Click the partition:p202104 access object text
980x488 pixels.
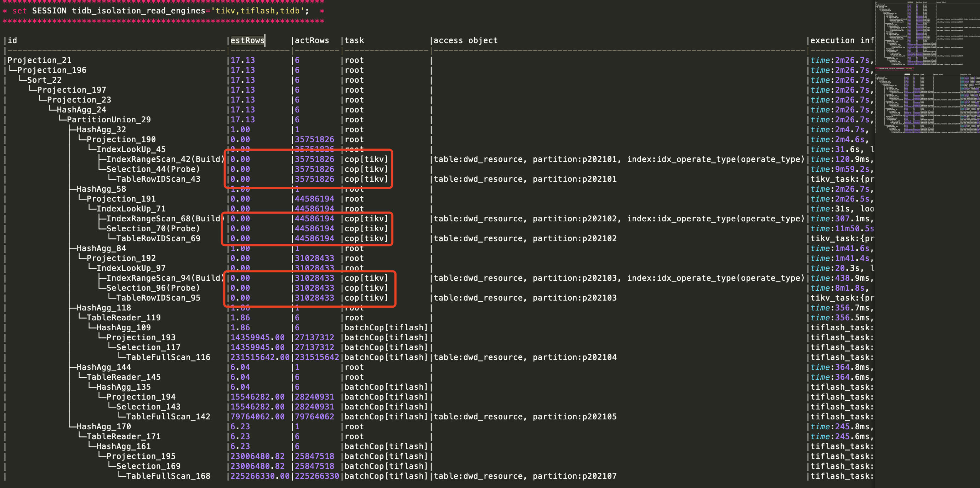[575, 357]
